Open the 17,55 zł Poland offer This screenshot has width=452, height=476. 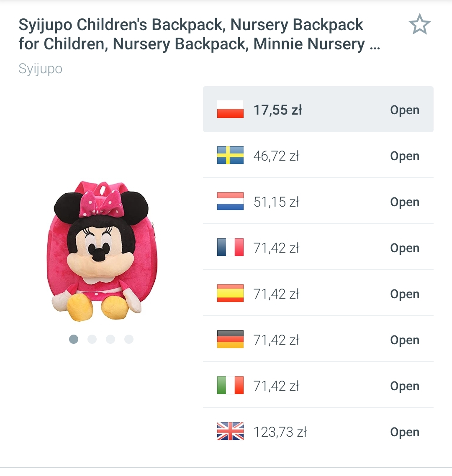[x=404, y=110]
